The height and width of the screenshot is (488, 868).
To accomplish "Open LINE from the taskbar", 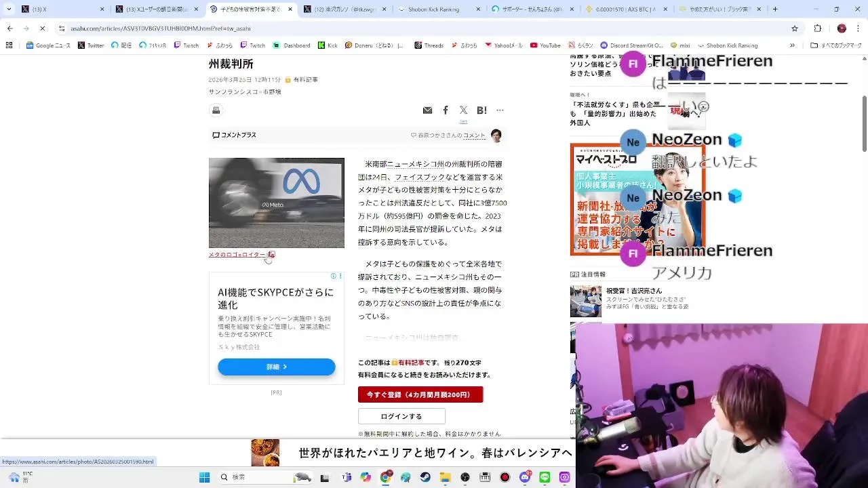I will coord(545,477).
